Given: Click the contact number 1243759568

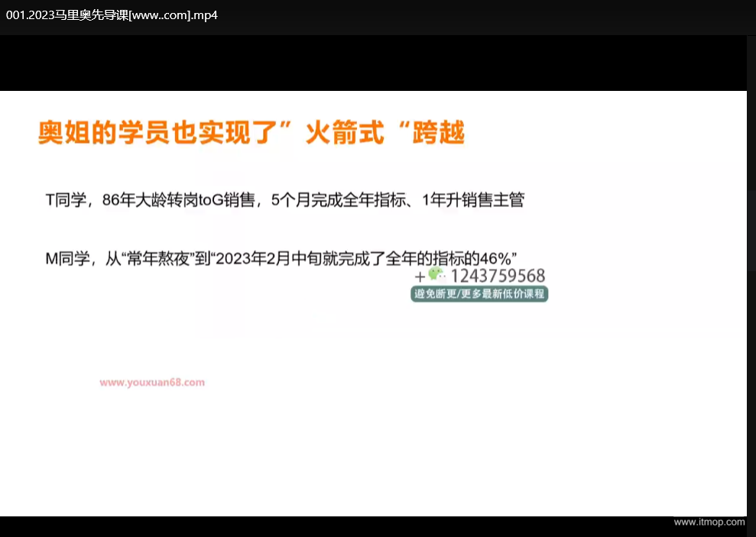Looking at the screenshot, I should pos(498,276).
